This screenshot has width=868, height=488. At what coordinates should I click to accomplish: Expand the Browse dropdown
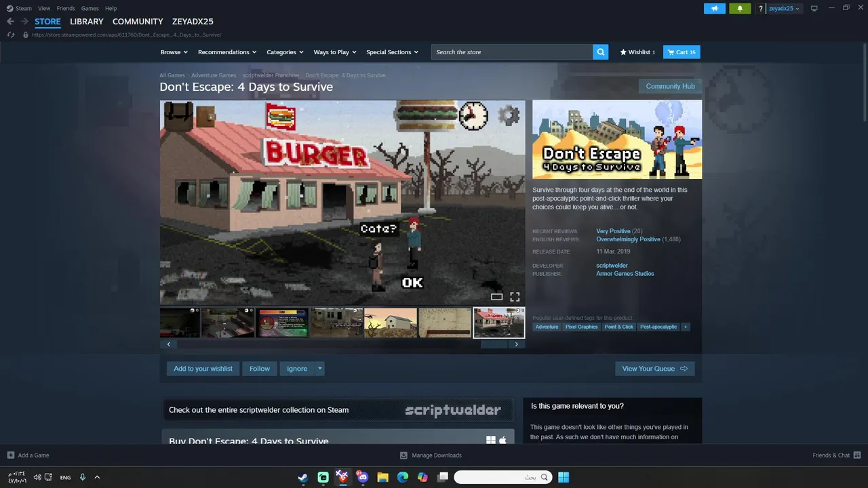[x=174, y=52]
